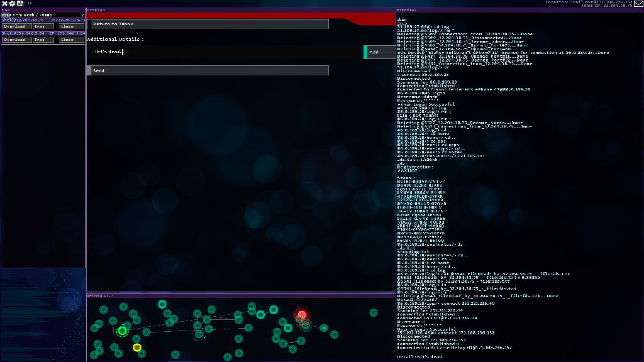Viewport: 644px width, 362px height.
Task: Close the first shell process
Action: [67, 26]
